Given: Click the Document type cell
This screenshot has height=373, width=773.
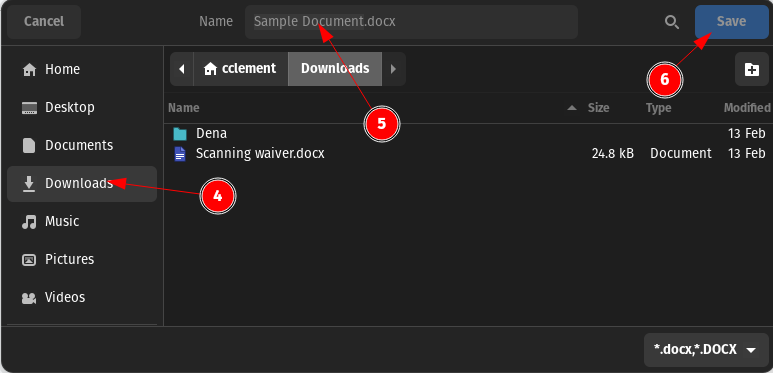Looking at the screenshot, I should (x=681, y=154).
